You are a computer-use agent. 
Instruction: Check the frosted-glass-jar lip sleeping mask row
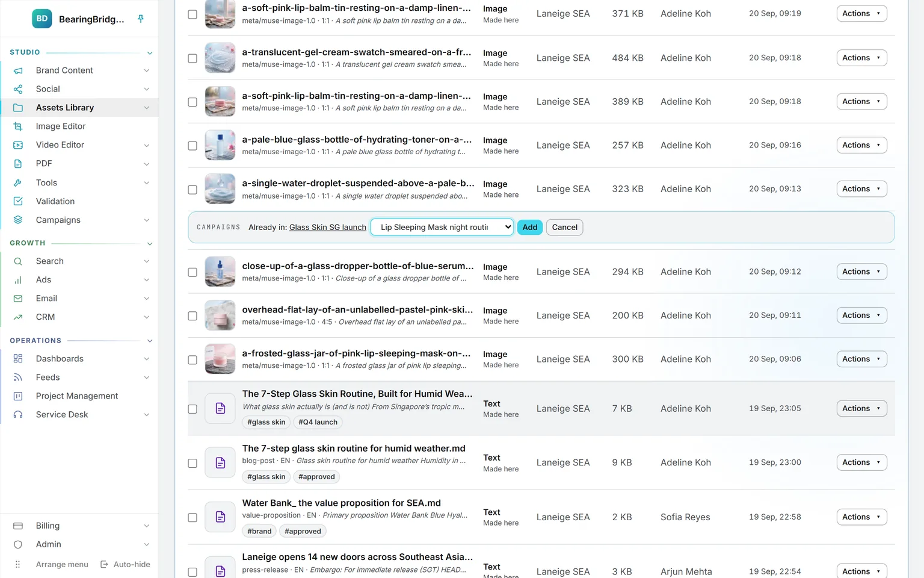(x=192, y=360)
